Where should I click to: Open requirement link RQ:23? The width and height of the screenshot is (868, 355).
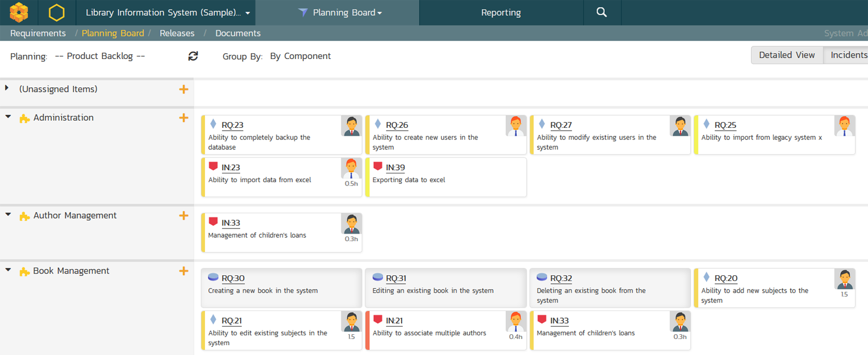coord(232,125)
